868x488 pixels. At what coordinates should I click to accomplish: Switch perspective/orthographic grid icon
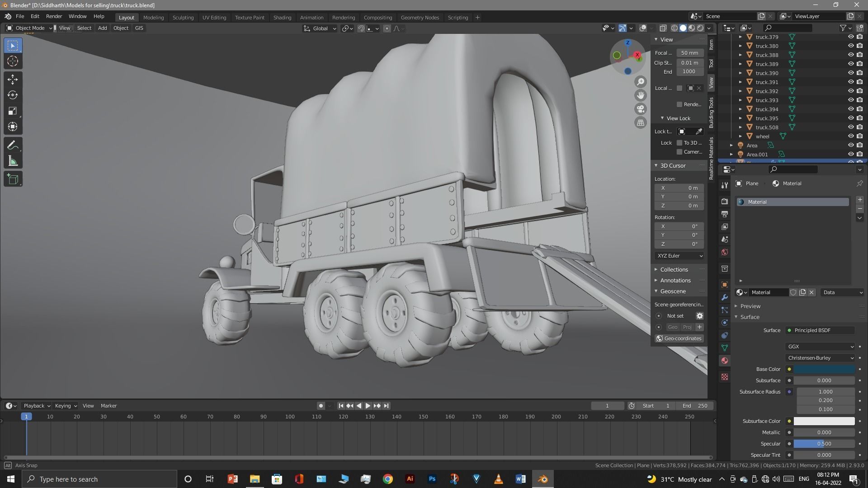click(641, 122)
